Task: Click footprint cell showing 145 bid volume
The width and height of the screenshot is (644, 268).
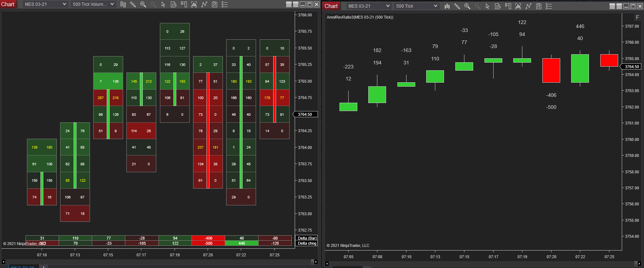Action: [134, 81]
